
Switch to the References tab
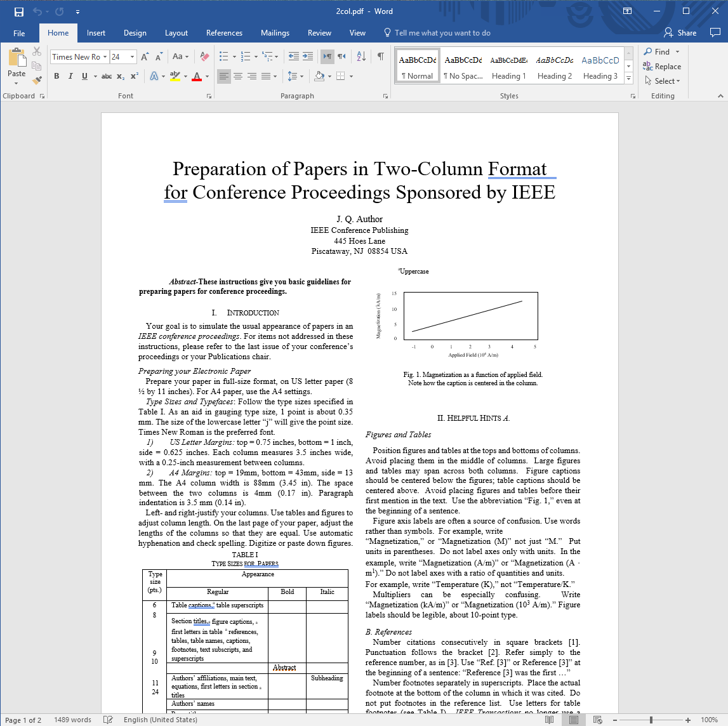pyautogui.click(x=224, y=33)
